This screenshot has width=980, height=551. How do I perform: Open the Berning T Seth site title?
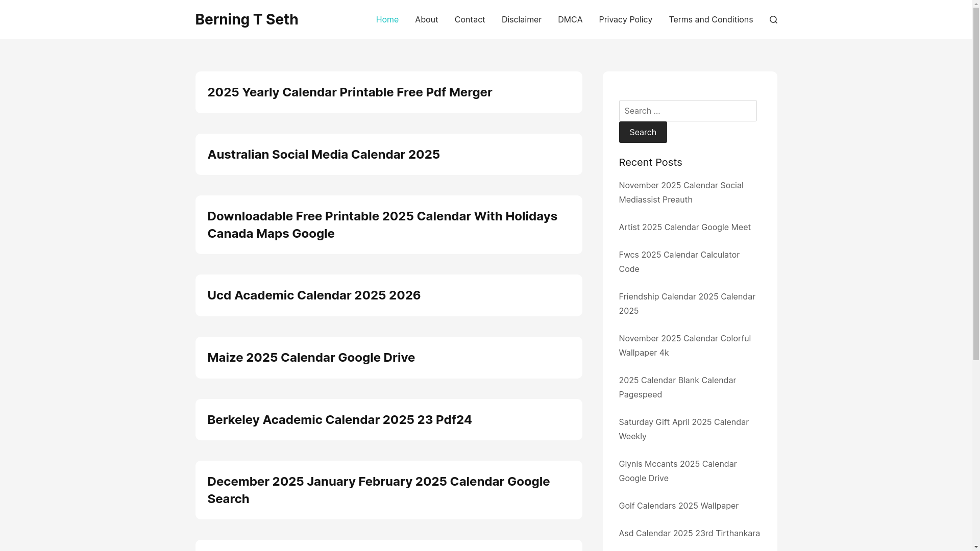click(x=247, y=19)
